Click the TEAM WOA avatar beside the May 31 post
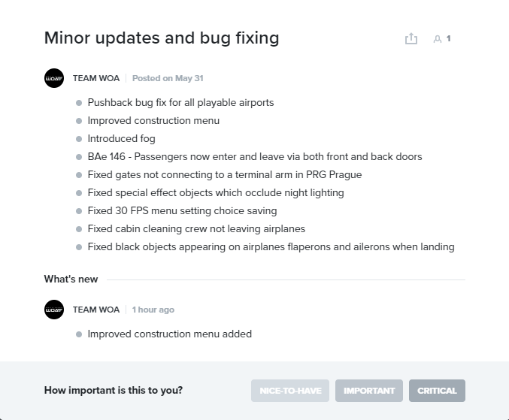The width and height of the screenshot is (509, 420). coord(54,78)
